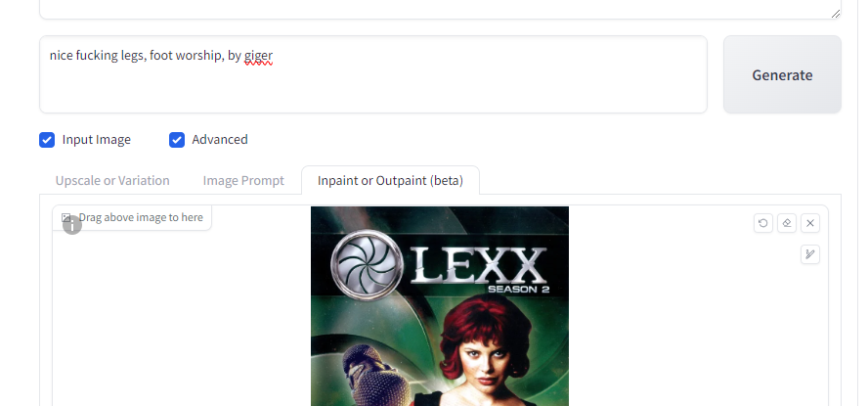
Task: Open the brush size tool icon
Action: pos(810,254)
